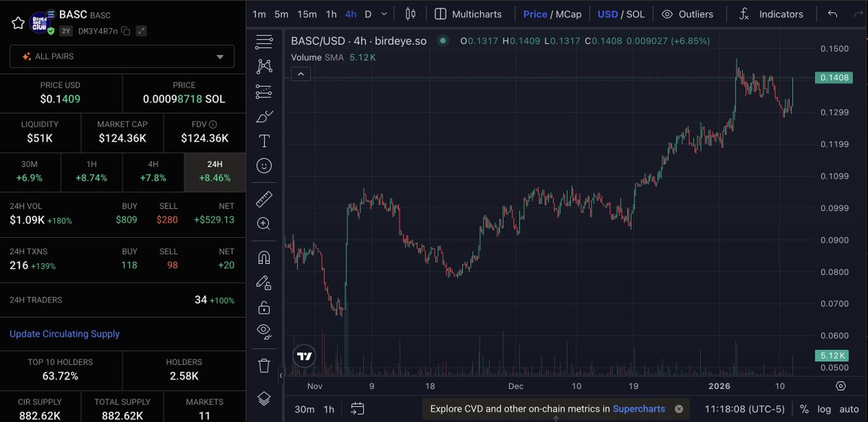Toggle magnet mode
868x422 pixels.
264,257
